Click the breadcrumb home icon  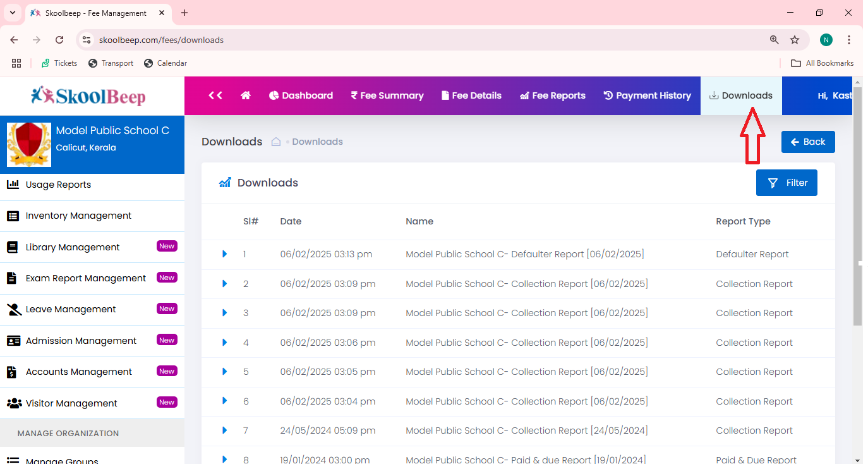[x=275, y=142]
